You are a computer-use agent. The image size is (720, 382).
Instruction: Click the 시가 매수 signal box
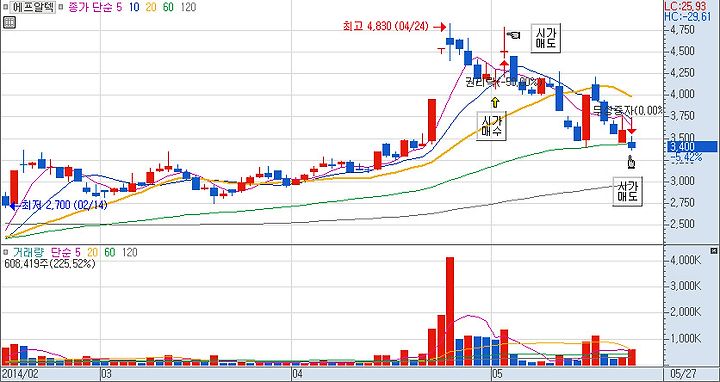[492, 125]
